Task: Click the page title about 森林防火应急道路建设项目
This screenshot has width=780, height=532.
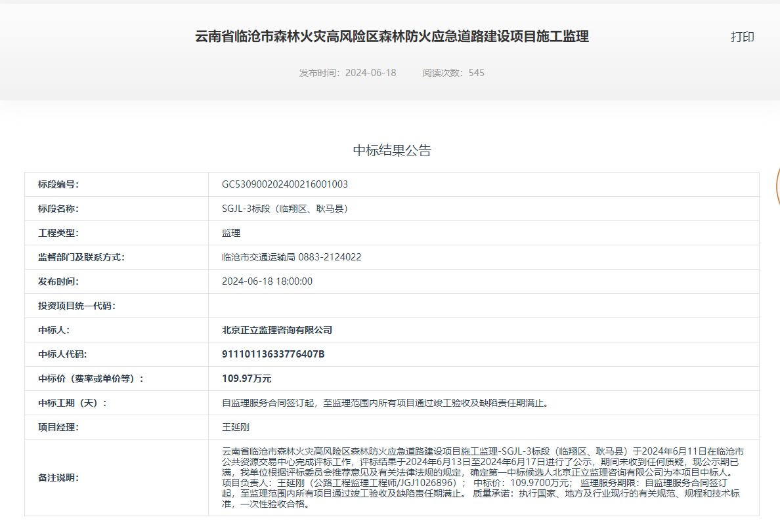Action: [391, 37]
